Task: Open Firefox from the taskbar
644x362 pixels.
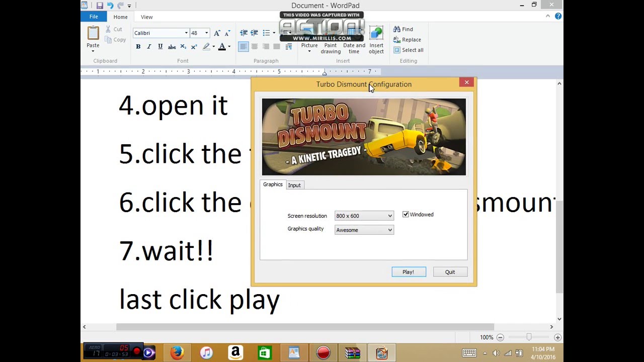Action: click(x=177, y=353)
